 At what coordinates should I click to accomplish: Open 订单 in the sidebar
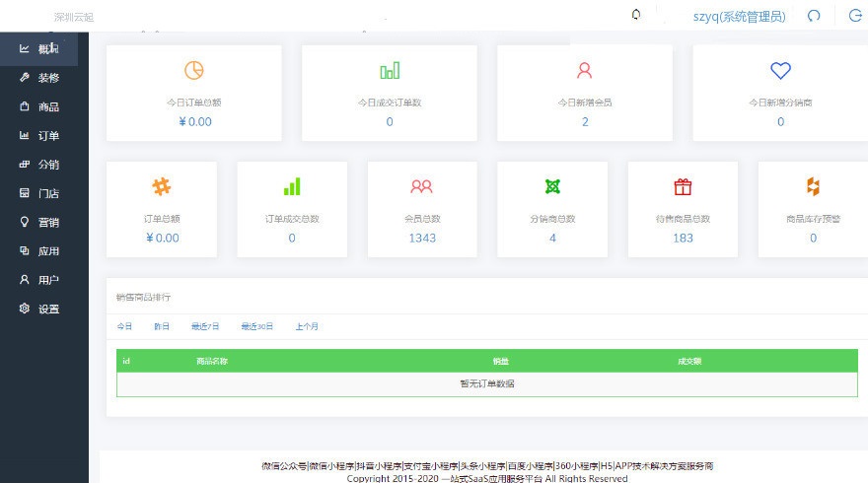coord(47,136)
